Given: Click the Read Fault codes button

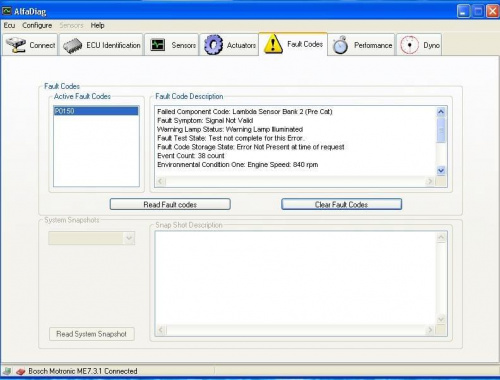Looking at the screenshot, I should pyautogui.click(x=170, y=204).
